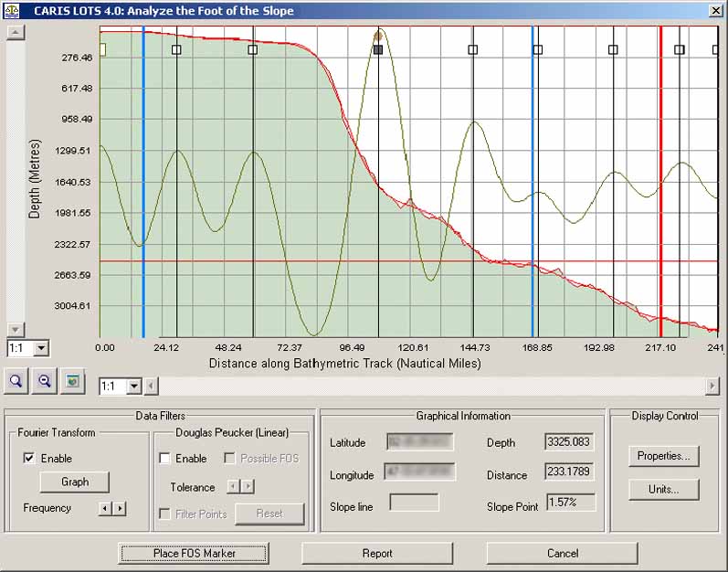Click the 276.46 depth axis label
Image resolution: width=728 pixels, height=572 pixels.
(77, 58)
